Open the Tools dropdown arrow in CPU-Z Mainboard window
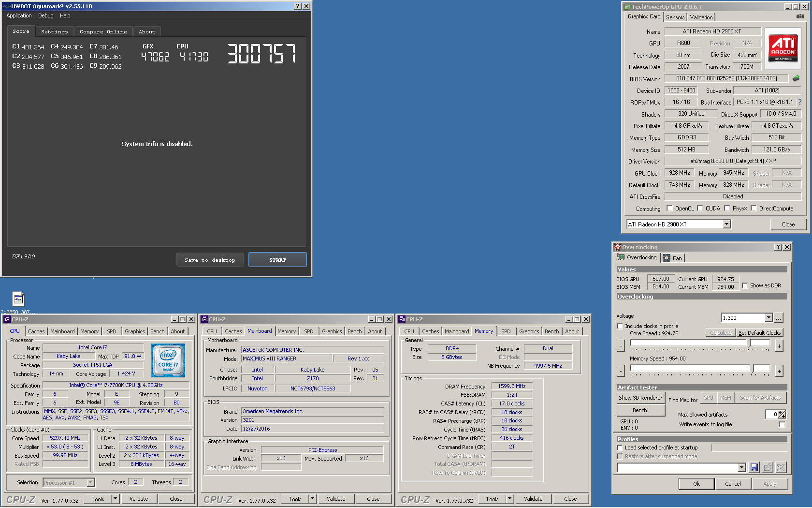The image size is (812, 508). click(312, 499)
